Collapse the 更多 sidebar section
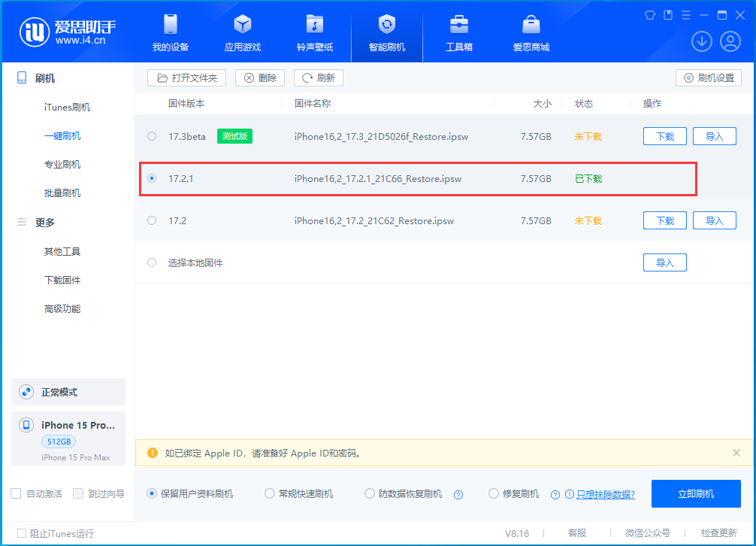Image resolution: width=756 pixels, height=546 pixels. (x=42, y=221)
